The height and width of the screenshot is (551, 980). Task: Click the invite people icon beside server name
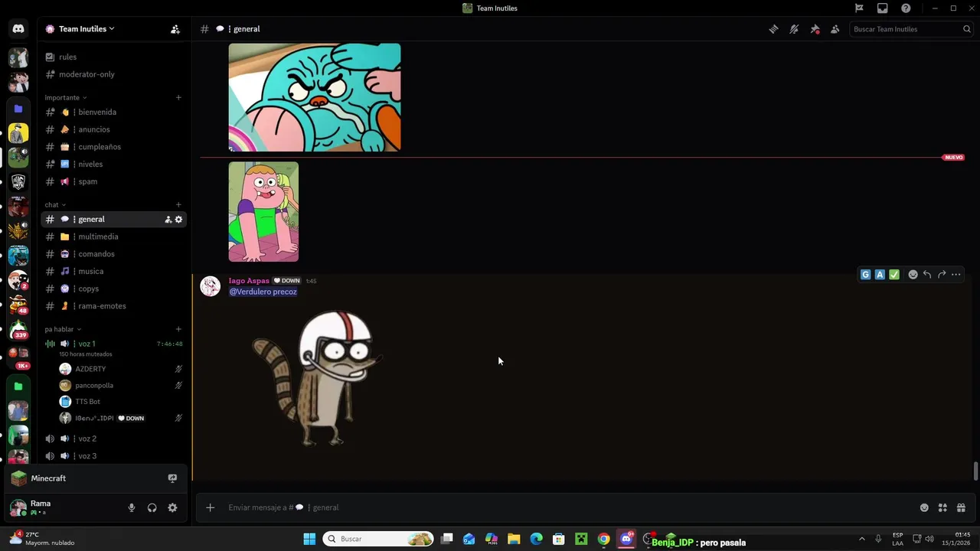[175, 29]
